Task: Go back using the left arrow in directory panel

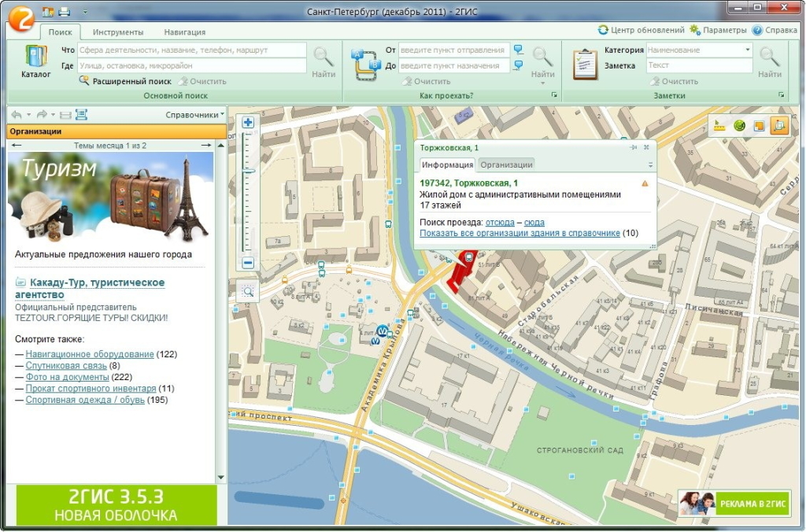Action: (x=17, y=115)
